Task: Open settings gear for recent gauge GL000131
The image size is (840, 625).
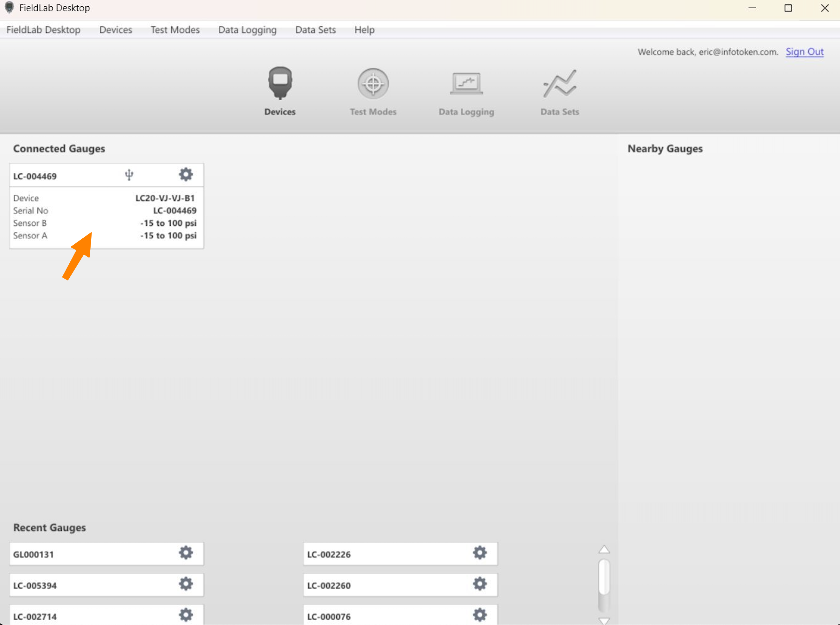Action: pyautogui.click(x=186, y=553)
